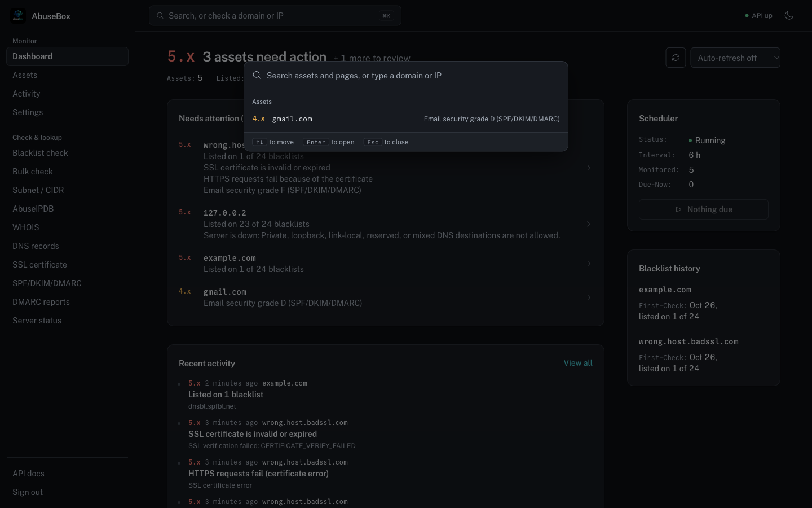This screenshot has height=508, width=812.
Task: Open Subnet / CIDR lookup
Action: point(68,190)
